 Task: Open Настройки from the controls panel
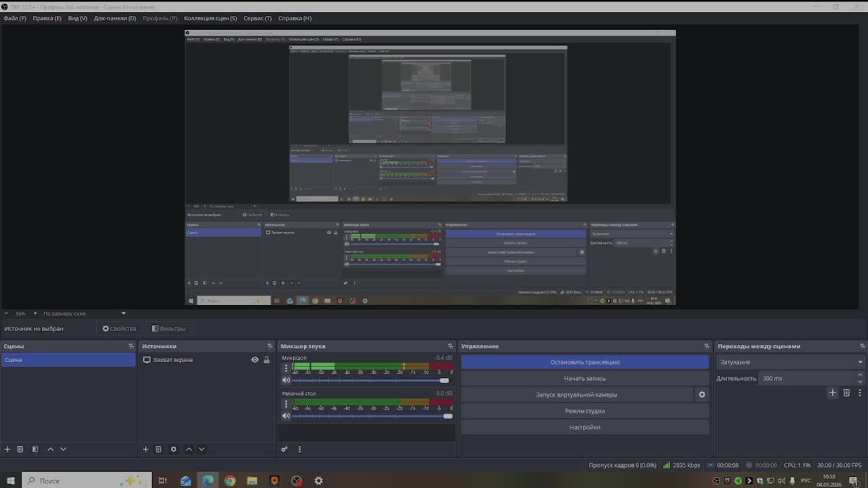585,427
